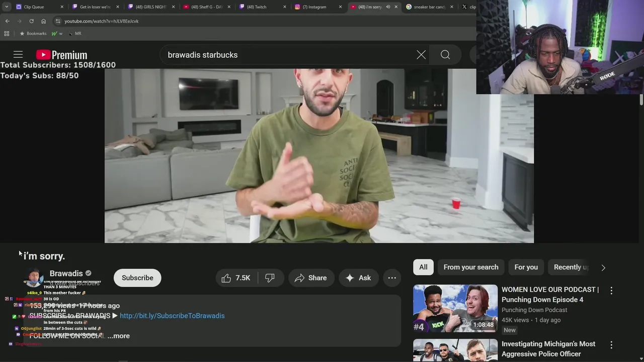Reload the page with the refresh icon

(31, 21)
